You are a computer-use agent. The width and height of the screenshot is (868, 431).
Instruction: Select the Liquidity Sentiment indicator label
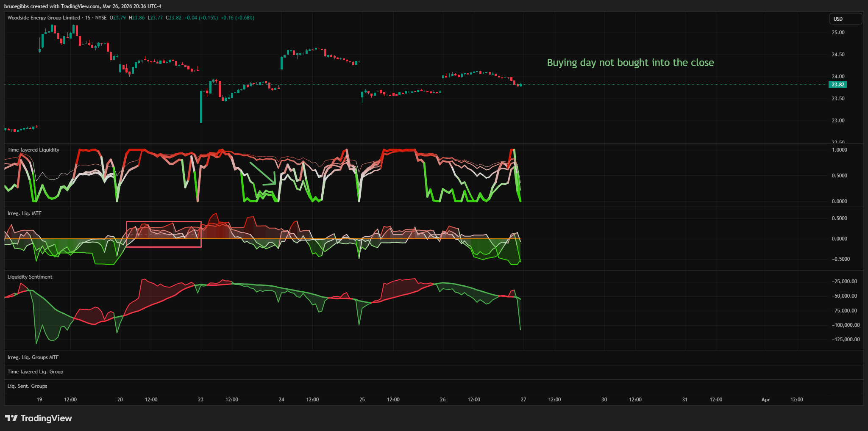pyautogui.click(x=30, y=277)
